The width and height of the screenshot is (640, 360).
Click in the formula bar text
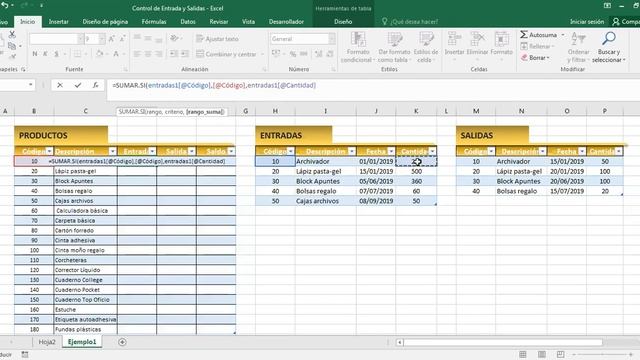214,85
